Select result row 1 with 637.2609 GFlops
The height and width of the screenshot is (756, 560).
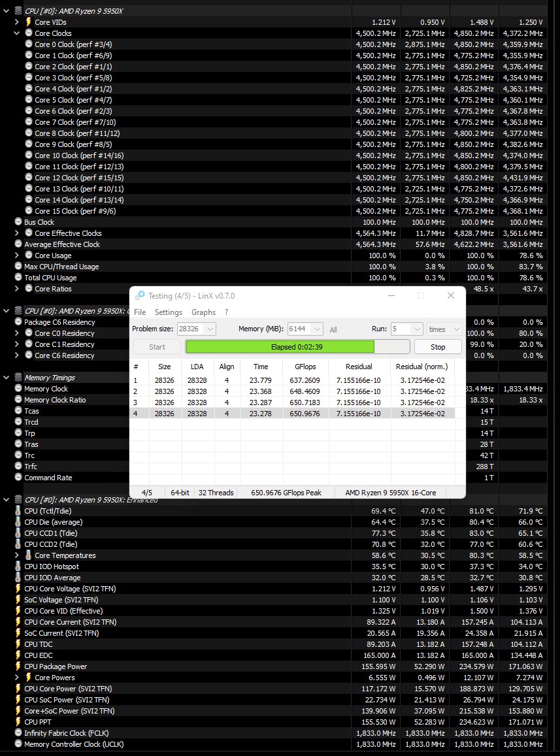pyautogui.click(x=292, y=380)
